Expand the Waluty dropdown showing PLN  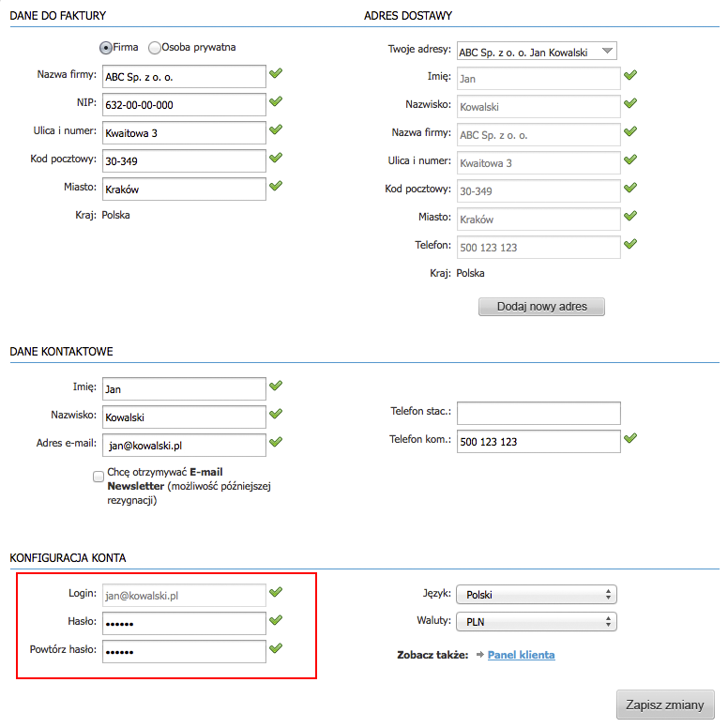click(x=536, y=621)
